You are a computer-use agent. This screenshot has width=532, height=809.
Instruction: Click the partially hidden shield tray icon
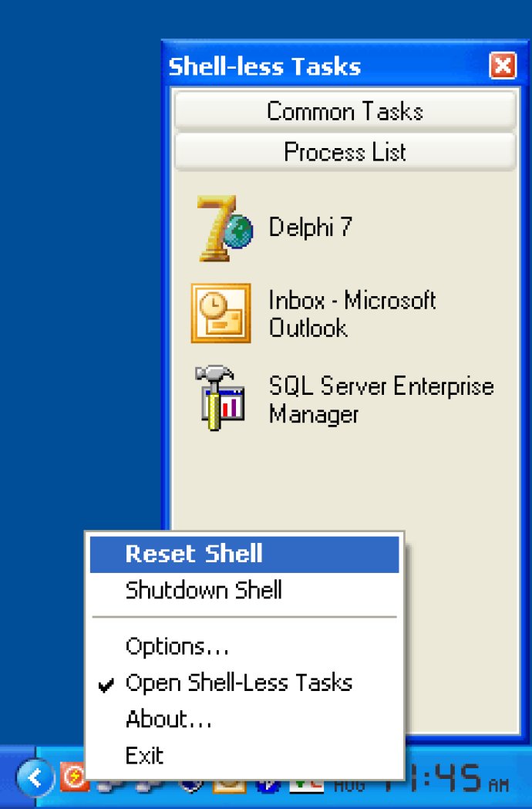192,785
